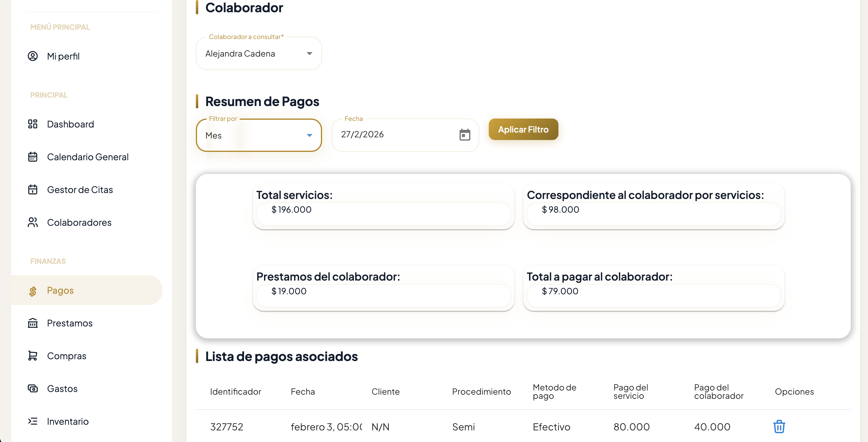
Task: Click the Compras shopping cart icon
Action: tap(33, 356)
